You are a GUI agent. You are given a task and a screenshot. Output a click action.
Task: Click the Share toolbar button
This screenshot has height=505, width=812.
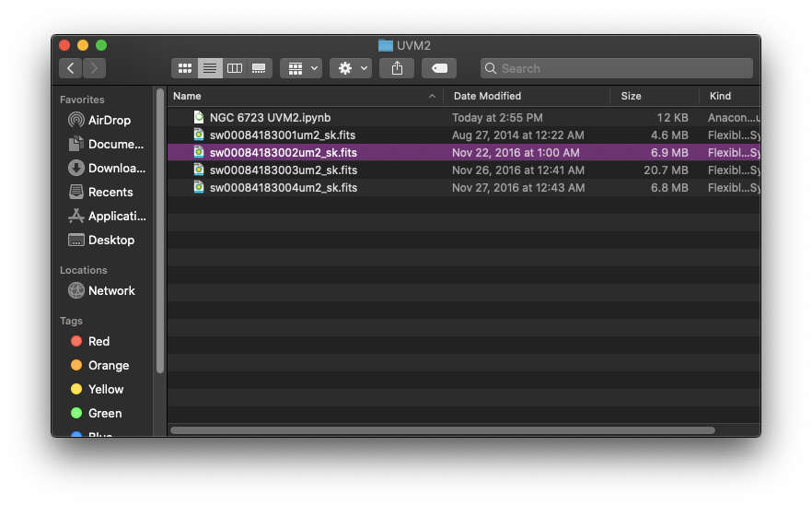(397, 68)
